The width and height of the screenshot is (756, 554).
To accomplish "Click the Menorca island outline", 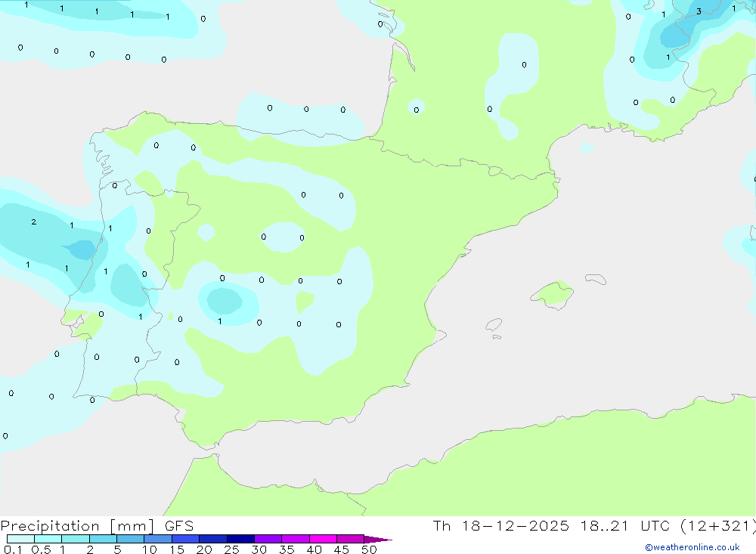I will coord(596,279).
